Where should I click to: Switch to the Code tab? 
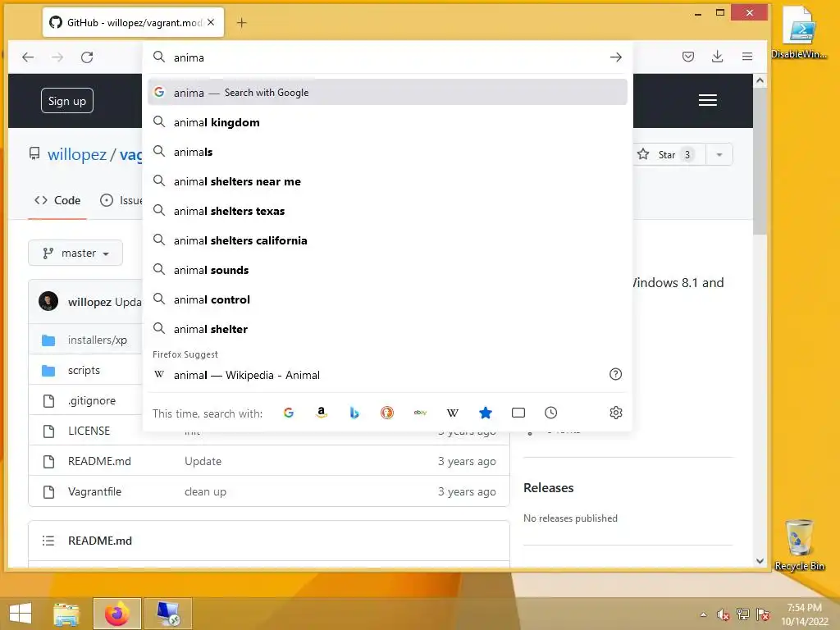57,200
